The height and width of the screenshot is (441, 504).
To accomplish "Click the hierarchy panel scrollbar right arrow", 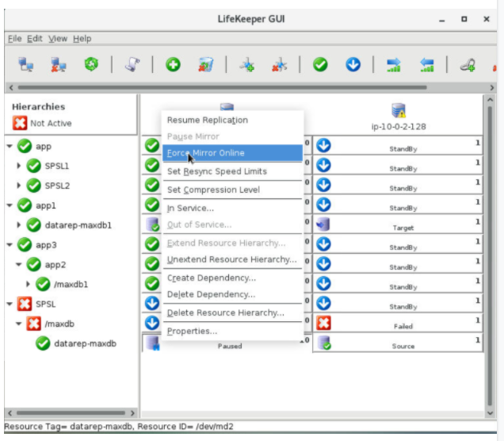I will point(132,413).
